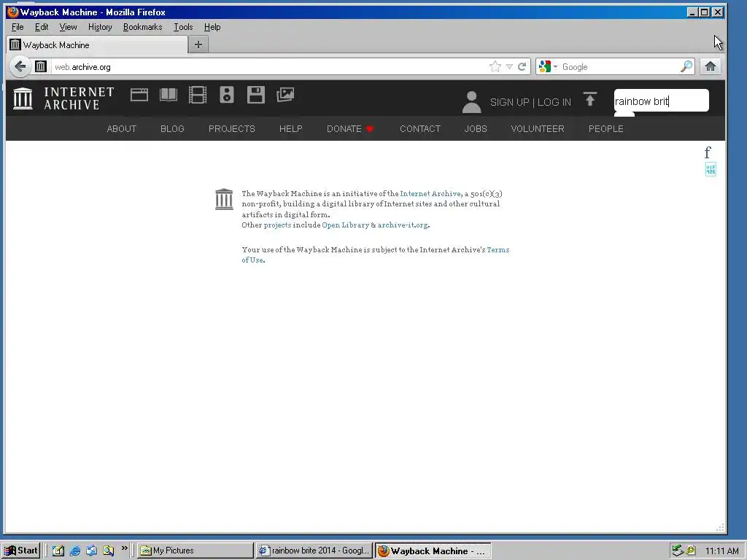This screenshot has width=747, height=560.
Task: Click the 11:11 AM taskbar clock
Action: pos(721,551)
